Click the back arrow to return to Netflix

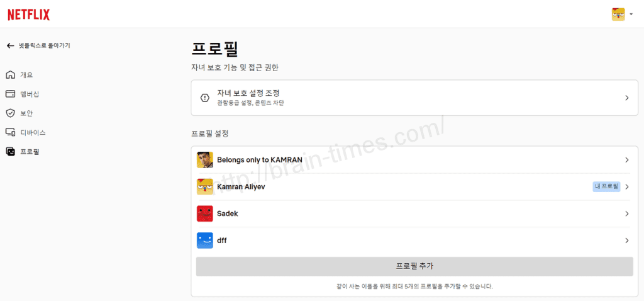click(10, 45)
